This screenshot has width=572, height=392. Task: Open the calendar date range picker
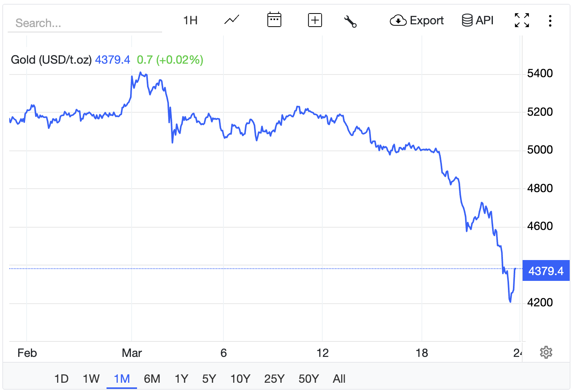click(x=274, y=20)
